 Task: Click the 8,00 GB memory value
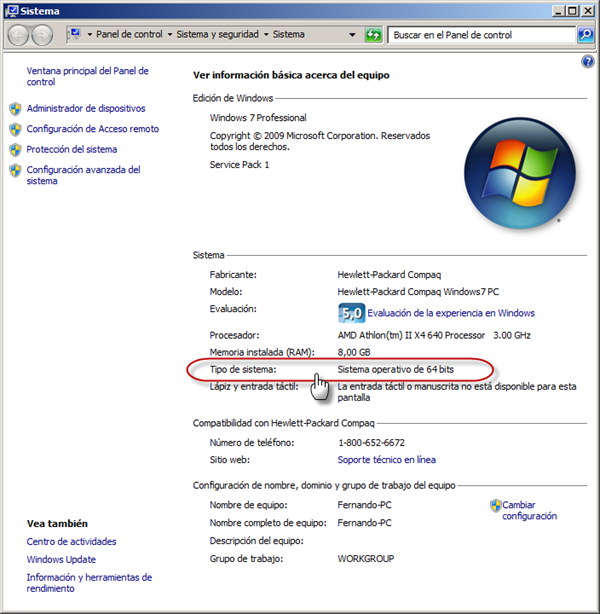(354, 352)
